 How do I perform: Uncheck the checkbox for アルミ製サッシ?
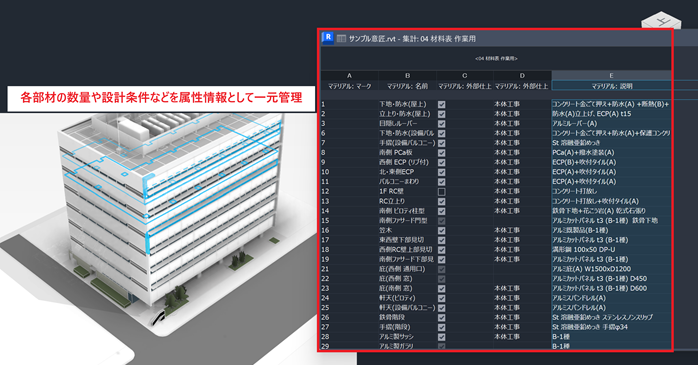coord(441,337)
